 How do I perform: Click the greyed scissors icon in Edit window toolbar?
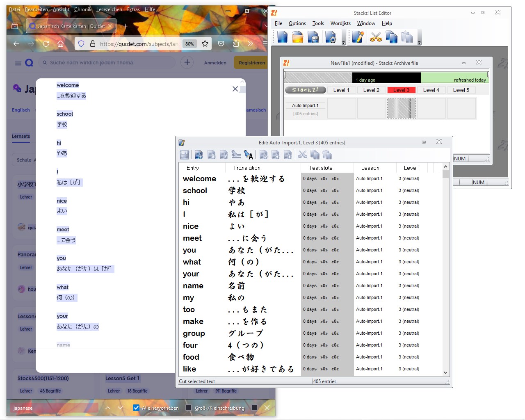pyautogui.click(x=302, y=155)
